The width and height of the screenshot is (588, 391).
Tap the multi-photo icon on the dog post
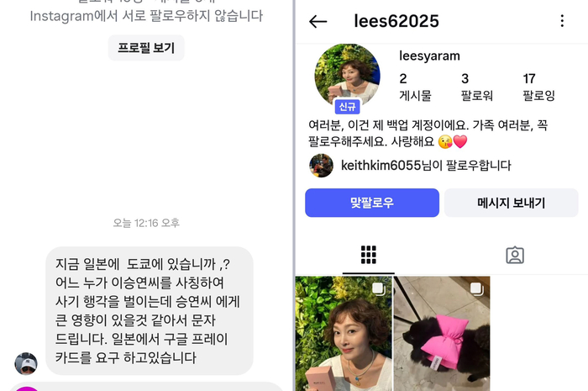tap(477, 289)
